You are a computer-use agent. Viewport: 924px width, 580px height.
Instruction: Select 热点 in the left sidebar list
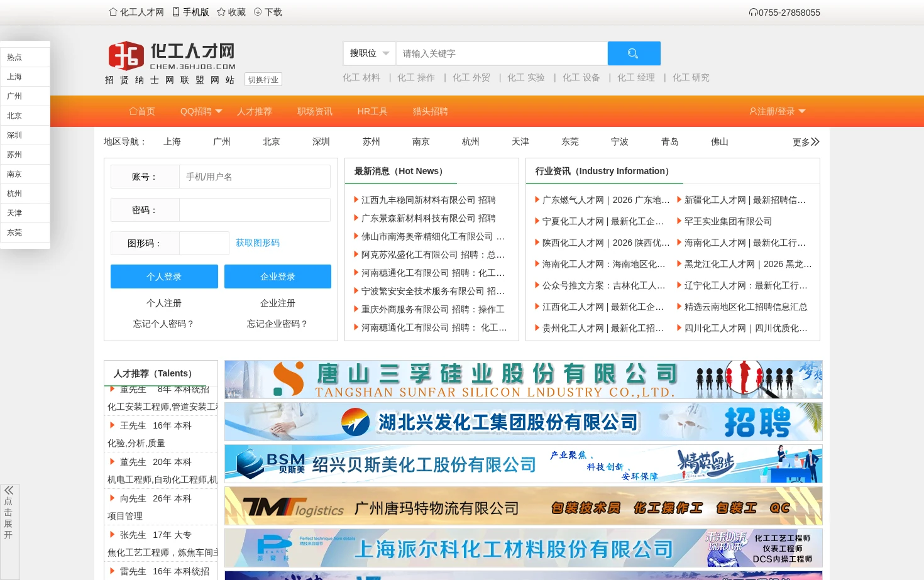click(25, 57)
